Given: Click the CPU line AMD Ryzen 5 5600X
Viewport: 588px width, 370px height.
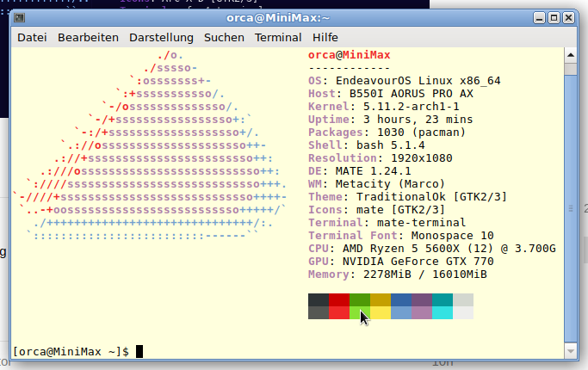Looking at the screenshot, I should [x=432, y=248].
